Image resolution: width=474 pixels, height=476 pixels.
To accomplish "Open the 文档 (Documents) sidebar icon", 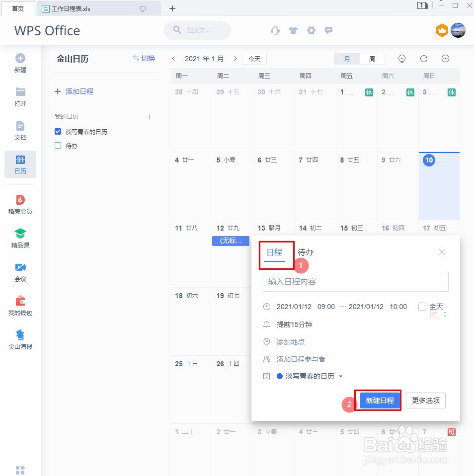I will click(20, 131).
